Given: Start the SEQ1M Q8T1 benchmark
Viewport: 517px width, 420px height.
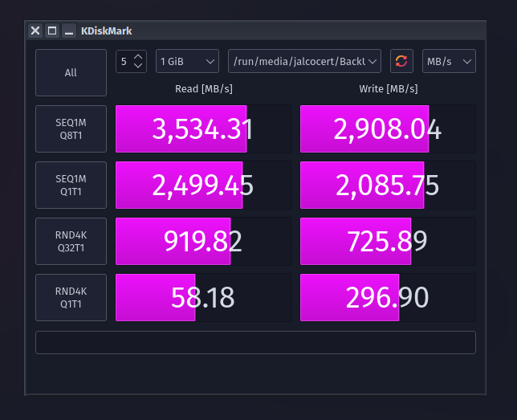Looking at the screenshot, I should (x=71, y=128).
